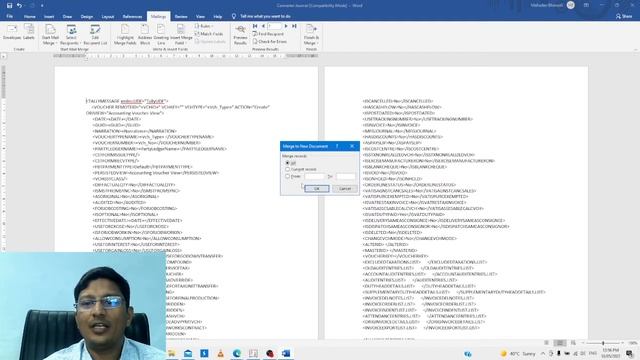The image size is (640, 360).
Task: Switch to Print Layout view in the status bar
Action: click(560, 343)
